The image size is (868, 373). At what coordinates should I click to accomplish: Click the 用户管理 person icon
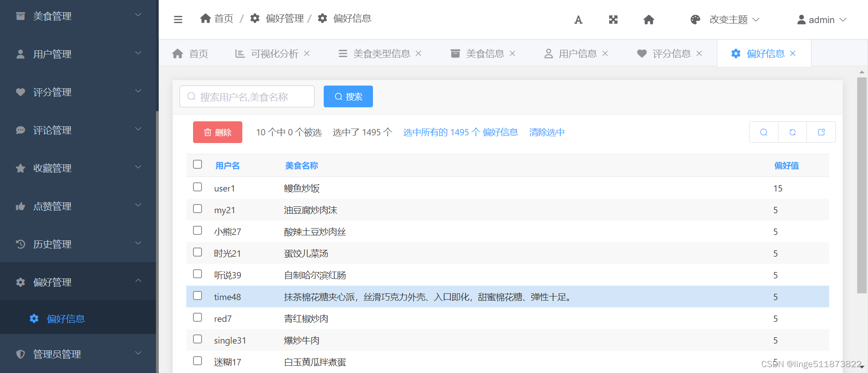coord(20,54)
